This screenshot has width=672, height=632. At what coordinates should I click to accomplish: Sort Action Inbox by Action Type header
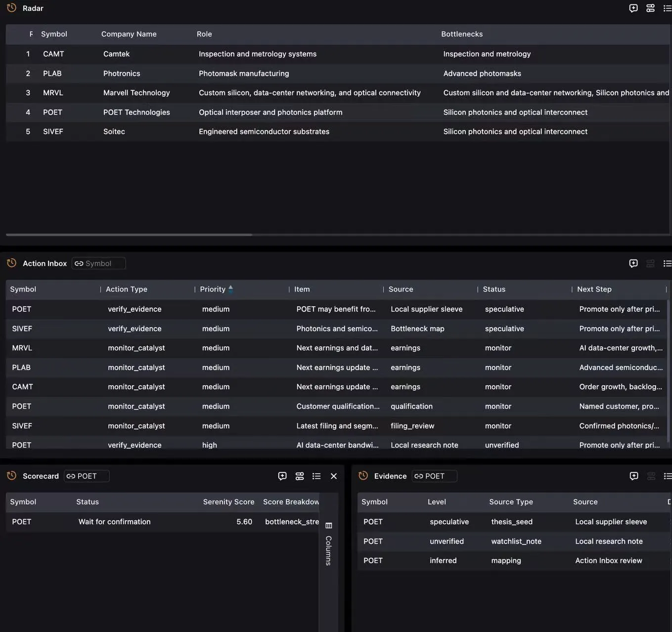click(127, 289)
